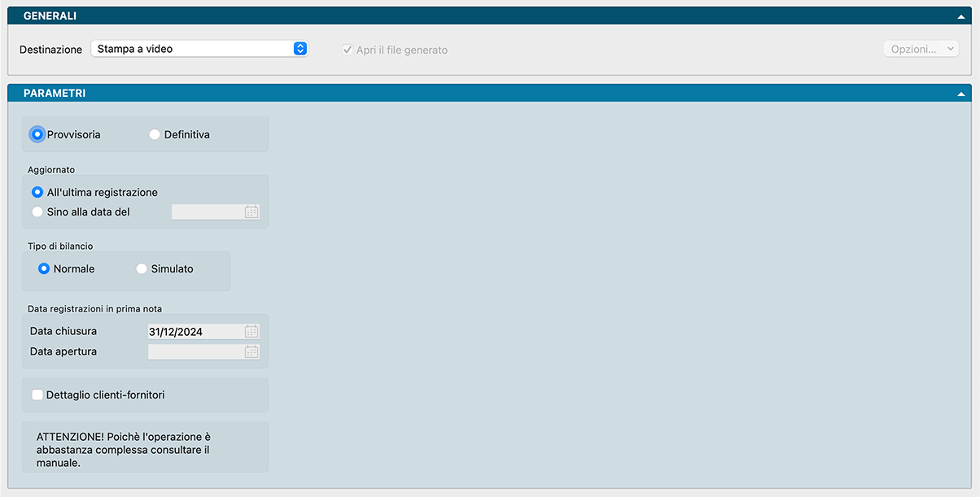Enable Dettaglio clienti-fornitori checkbox
This screenshot has height=497, width=980.
click(37, 395)
